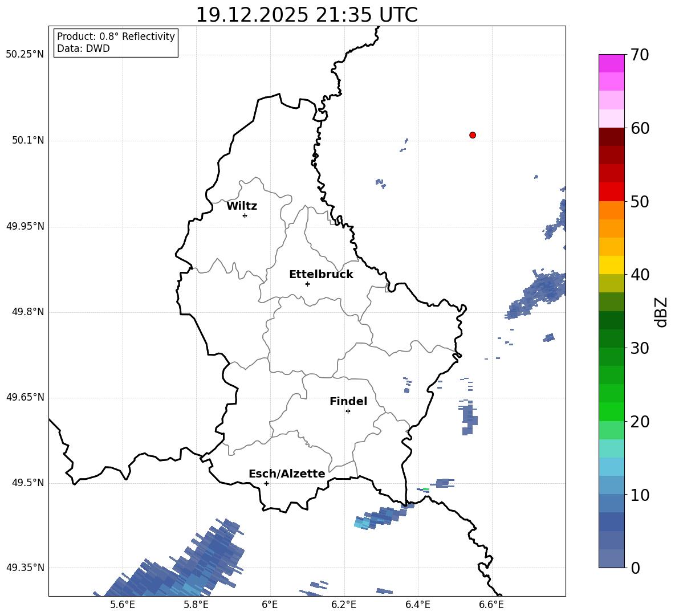Click the Findel station cross marker
The image size is (675, 616).
click(348, 411)
